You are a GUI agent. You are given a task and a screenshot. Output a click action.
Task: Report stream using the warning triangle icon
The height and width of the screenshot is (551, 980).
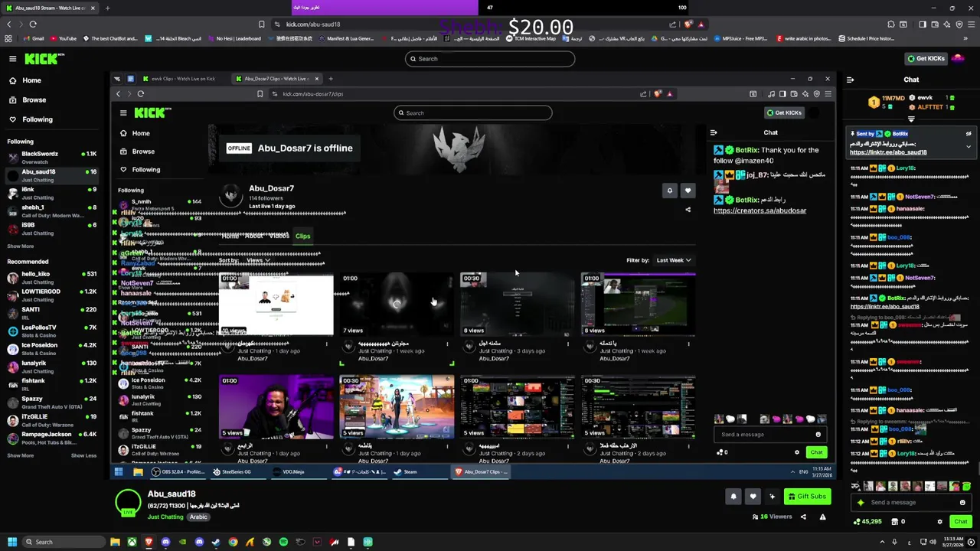click(x=823, y=517)
